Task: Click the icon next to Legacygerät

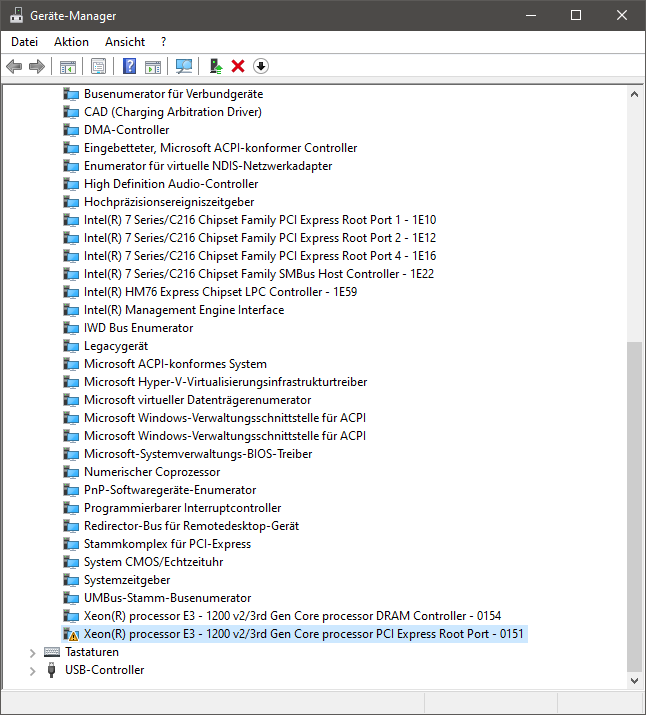Action: (x=71, y=346)
